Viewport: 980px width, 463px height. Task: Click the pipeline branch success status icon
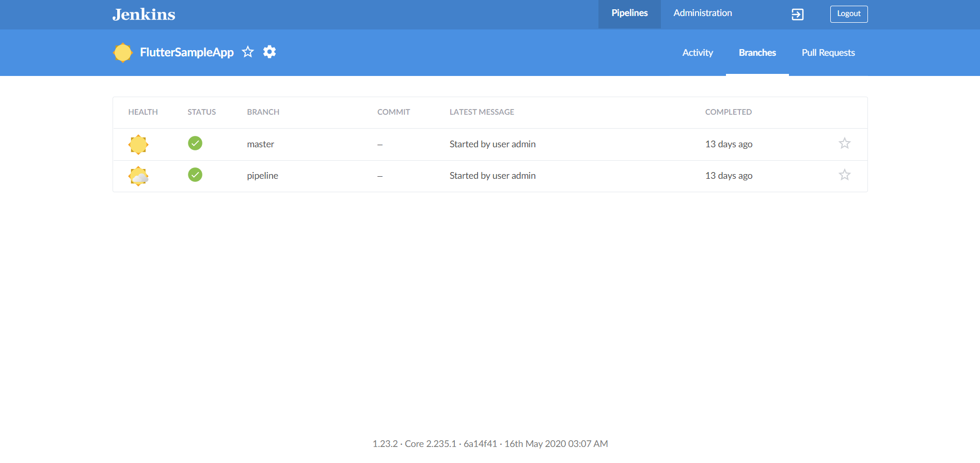click(195, 175)
